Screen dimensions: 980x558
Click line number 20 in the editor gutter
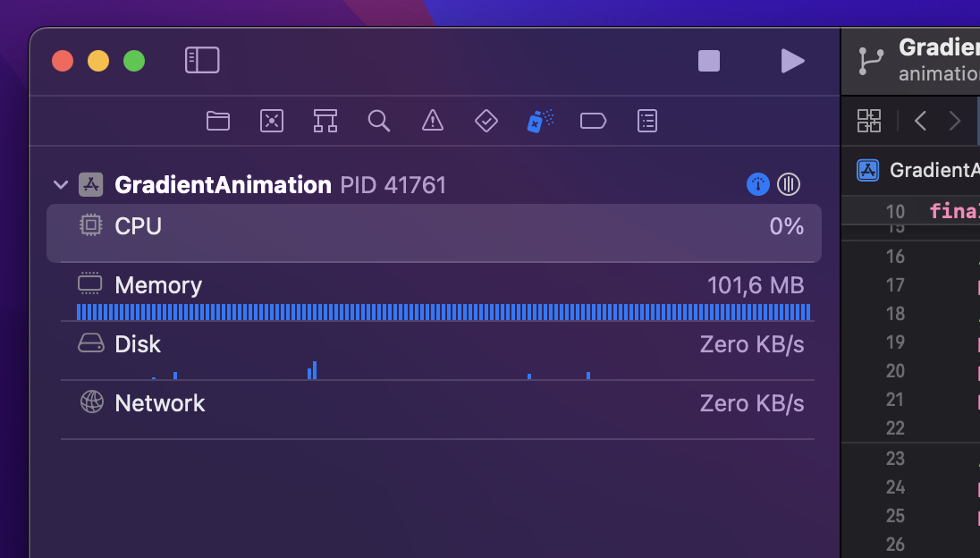pos(895,371)
